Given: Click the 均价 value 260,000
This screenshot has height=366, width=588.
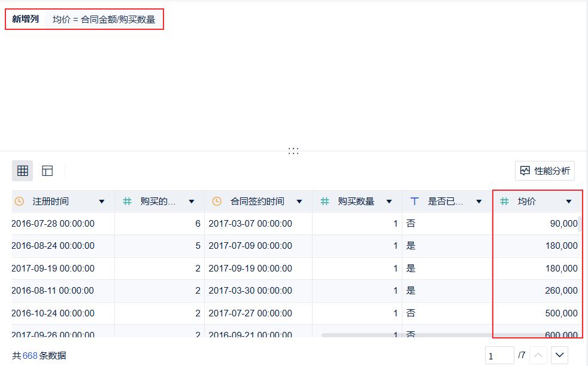Looking at the screenshot, I should [562, 290].
